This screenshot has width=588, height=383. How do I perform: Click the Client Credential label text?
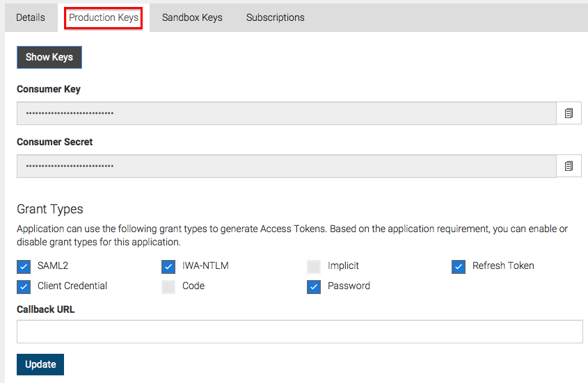click(x=72, y=286)
